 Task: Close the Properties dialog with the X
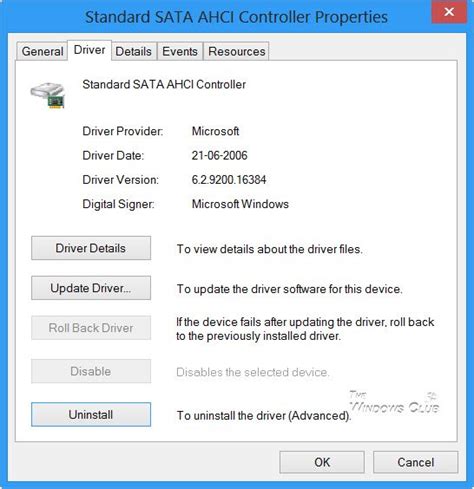[449, 12]
